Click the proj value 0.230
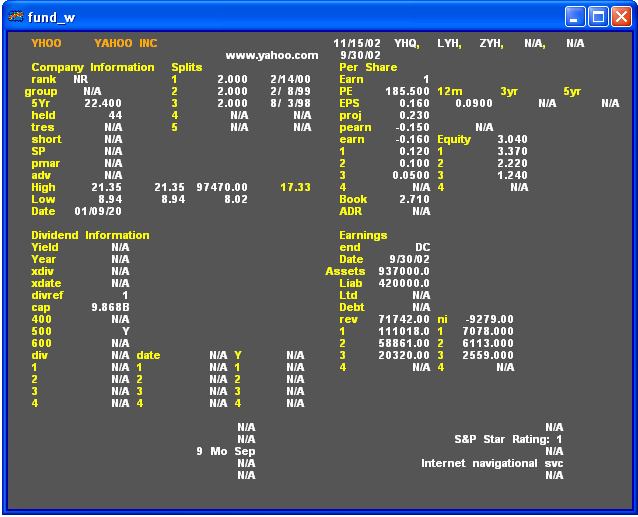This screenshot has width=638, height=517. [414, 116]
